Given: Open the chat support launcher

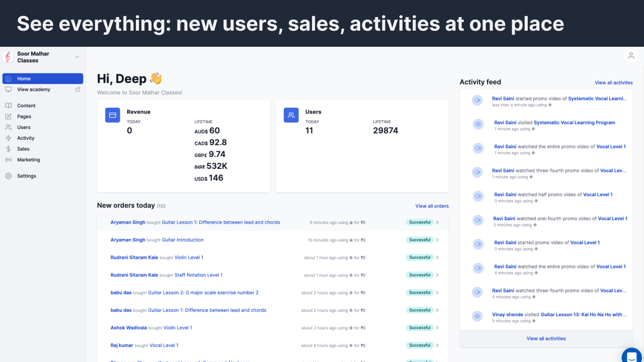Looking at the screenshot, I should [x=632, y=356].
